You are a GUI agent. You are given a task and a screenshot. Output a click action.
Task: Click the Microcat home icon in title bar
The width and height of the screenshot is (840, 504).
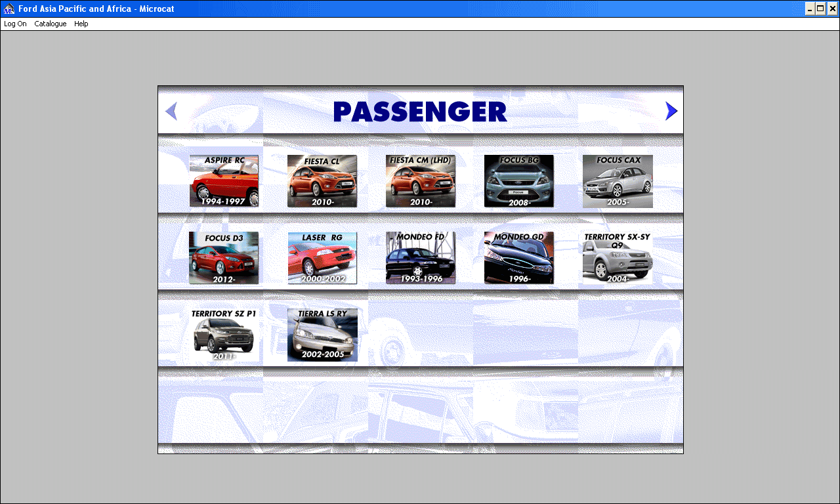pos(7,9)
